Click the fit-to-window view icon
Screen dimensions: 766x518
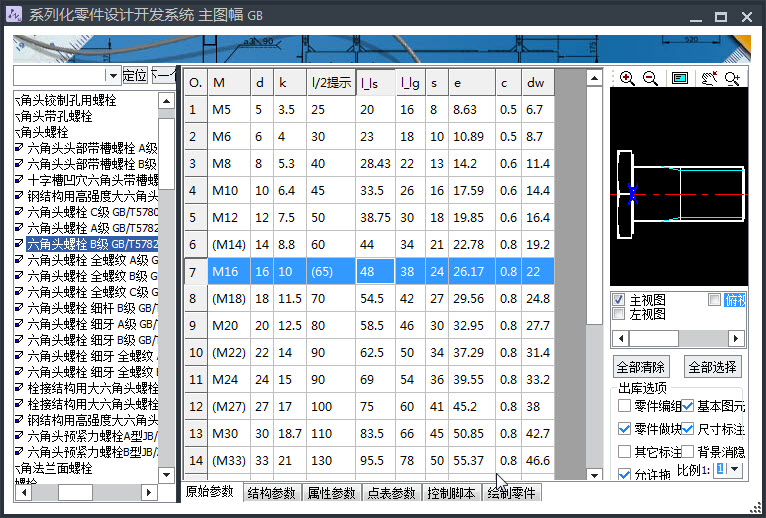coord(680,79)
